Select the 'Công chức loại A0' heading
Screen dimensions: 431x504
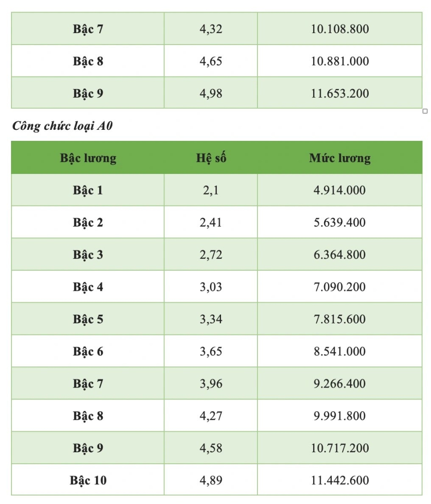(x=62, y=126)
